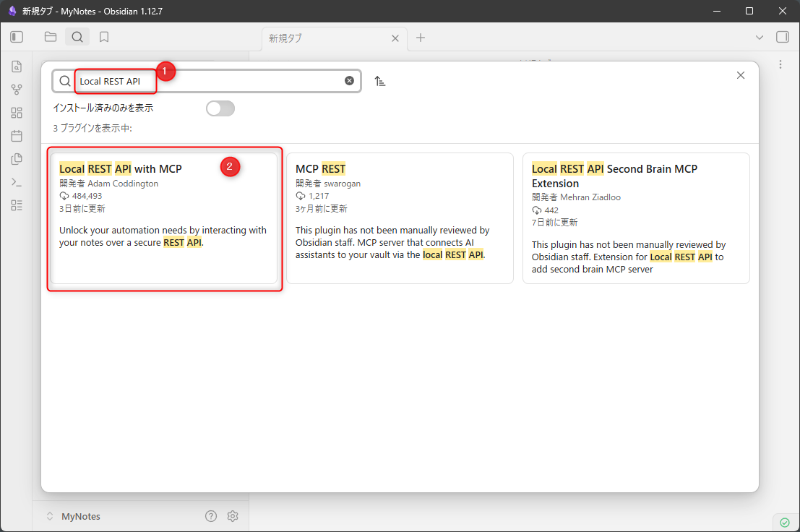
Task: Open quick switcher icon in ribbon
Action: [x=17, y=66]
